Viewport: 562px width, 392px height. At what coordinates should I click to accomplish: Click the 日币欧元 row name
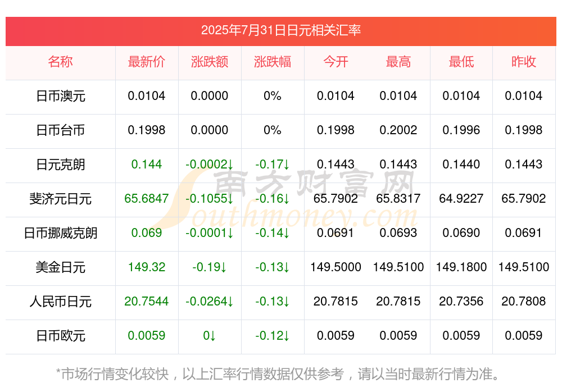pyautogui.click(x=61, y=336)
